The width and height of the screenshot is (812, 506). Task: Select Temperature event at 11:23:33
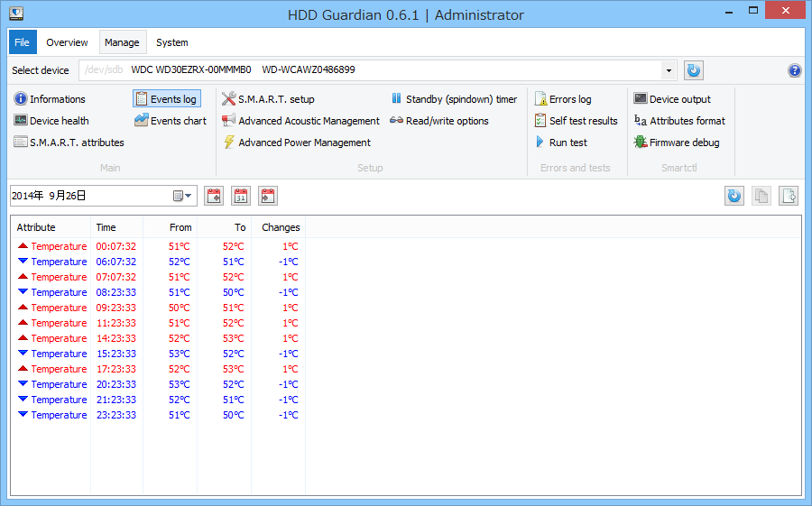[158, 323]
